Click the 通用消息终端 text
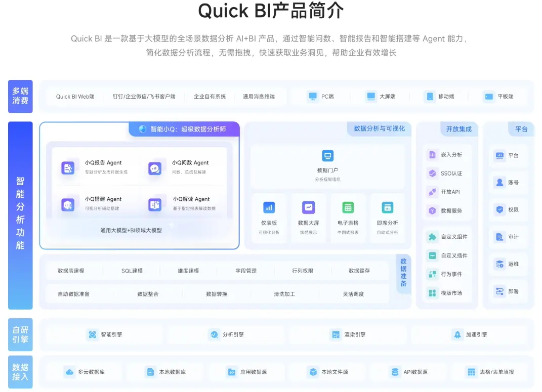 (259, 97)
